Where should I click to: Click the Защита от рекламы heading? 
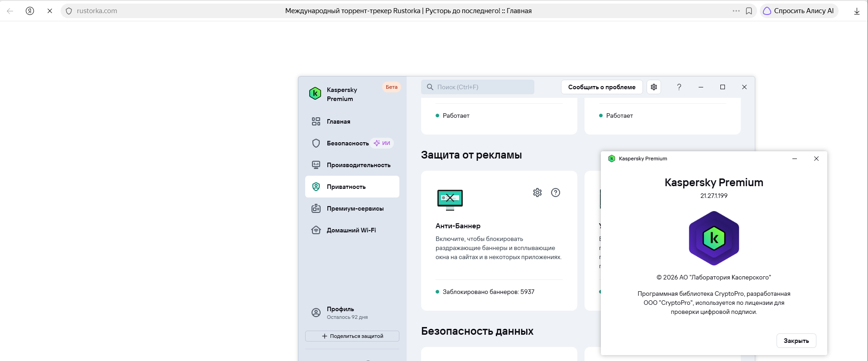coord(471,155)
